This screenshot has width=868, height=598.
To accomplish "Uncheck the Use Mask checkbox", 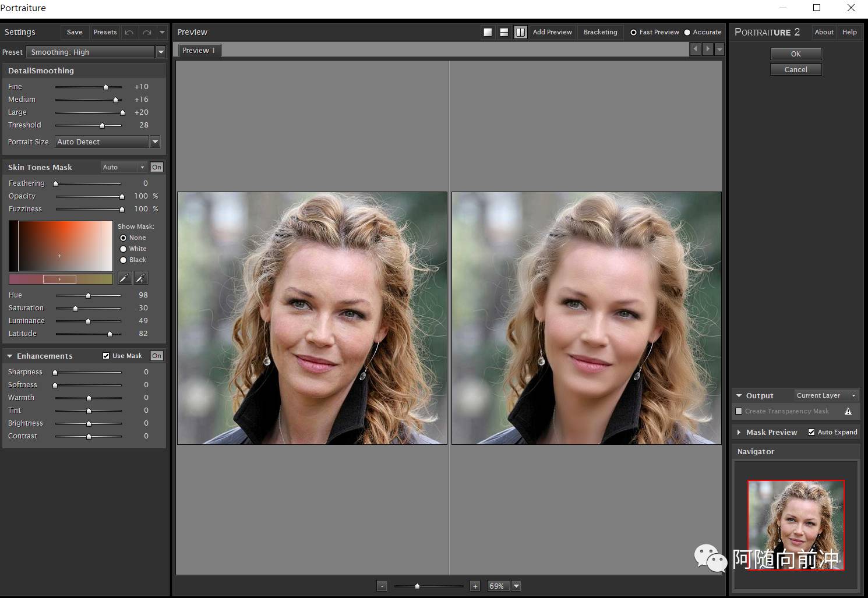I will tap(106, 356).
